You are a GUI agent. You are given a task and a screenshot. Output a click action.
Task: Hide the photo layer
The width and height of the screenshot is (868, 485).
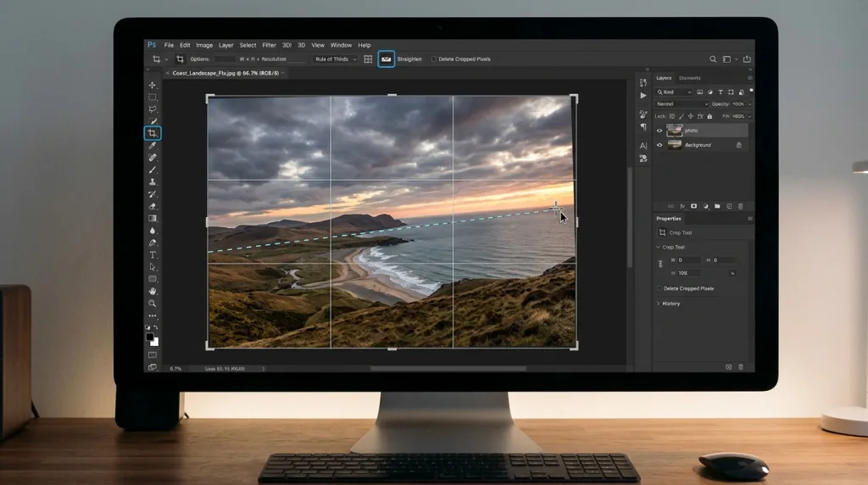click(x=659, y=131)
